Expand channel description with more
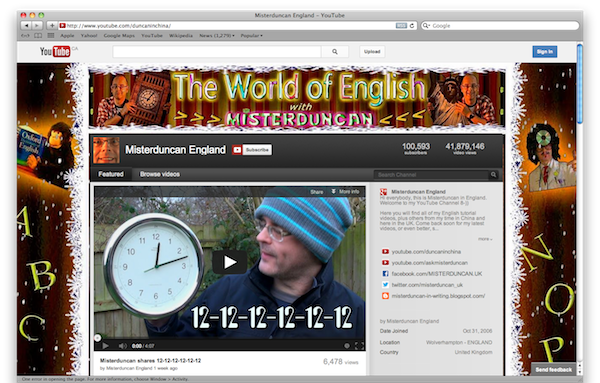This screenshot has width=600, height=383. (x=485, y=239)
